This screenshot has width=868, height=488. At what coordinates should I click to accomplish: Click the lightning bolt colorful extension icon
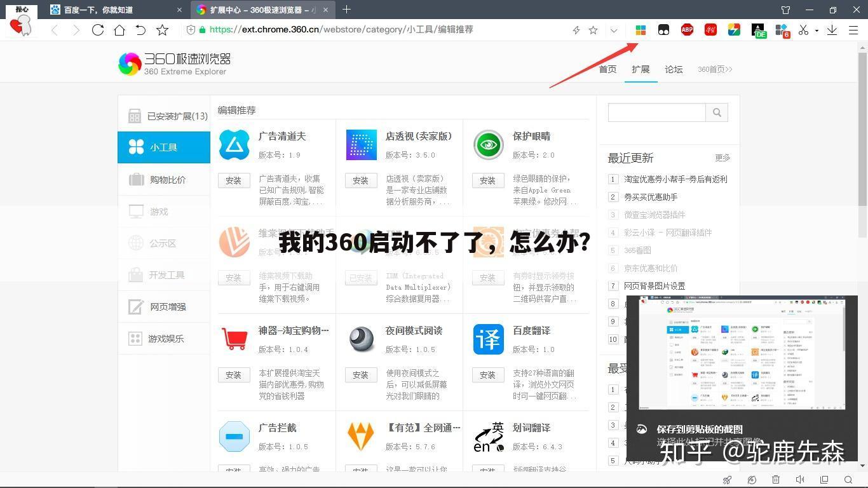coord(734,30)
